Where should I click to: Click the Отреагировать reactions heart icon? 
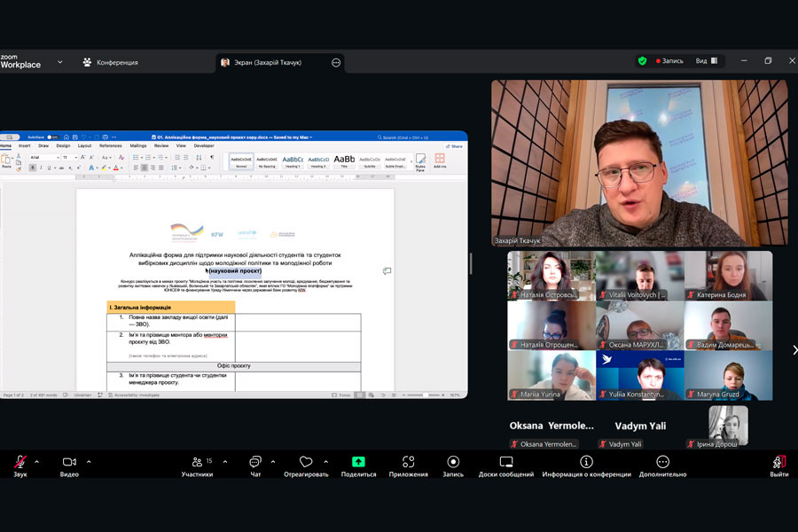coord(306,462)
